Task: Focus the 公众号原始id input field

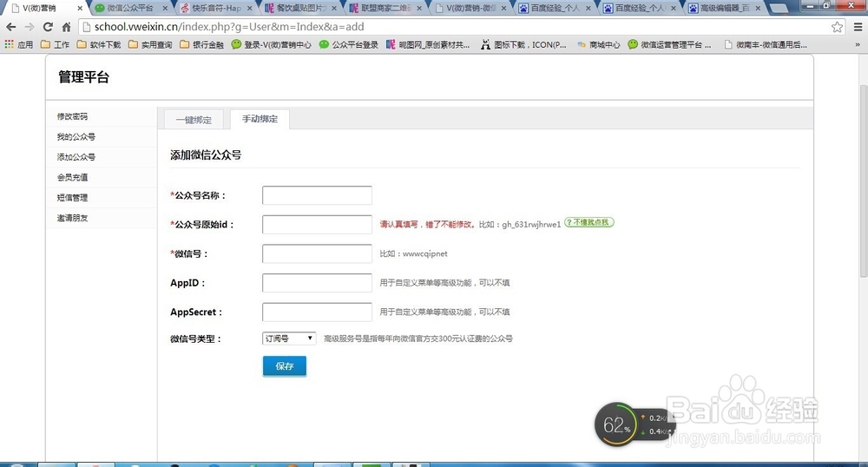Action: tap(317, 225)
